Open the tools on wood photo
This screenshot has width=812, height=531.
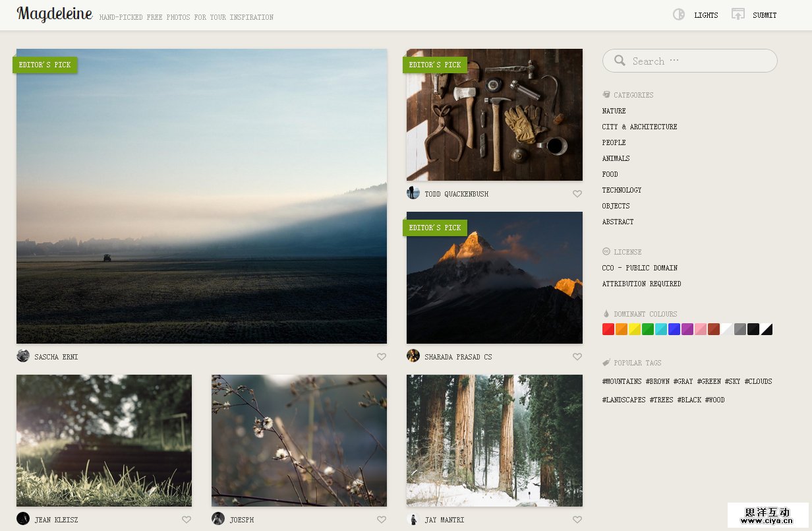click(494, 115)
